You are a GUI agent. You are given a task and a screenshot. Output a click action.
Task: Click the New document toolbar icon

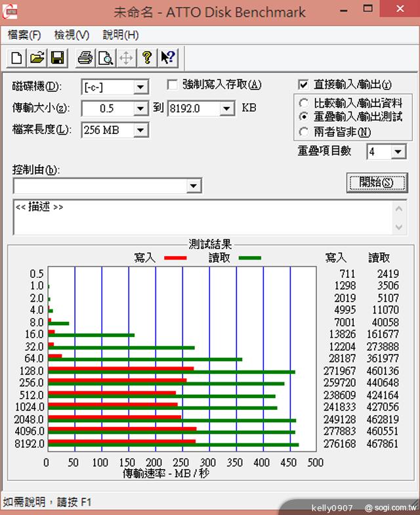(x=17, y=58)
